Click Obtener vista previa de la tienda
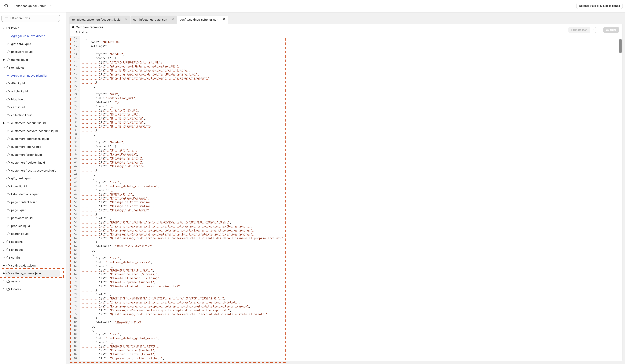Image resolution: width=625 pixels, height=364 pixels. (599, 6)
